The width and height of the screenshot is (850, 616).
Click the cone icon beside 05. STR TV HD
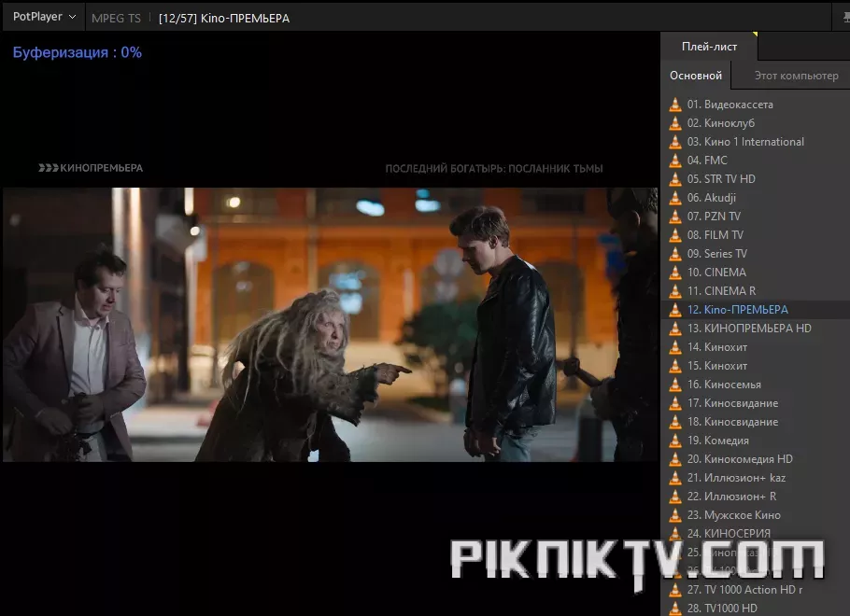pos(675,179)
